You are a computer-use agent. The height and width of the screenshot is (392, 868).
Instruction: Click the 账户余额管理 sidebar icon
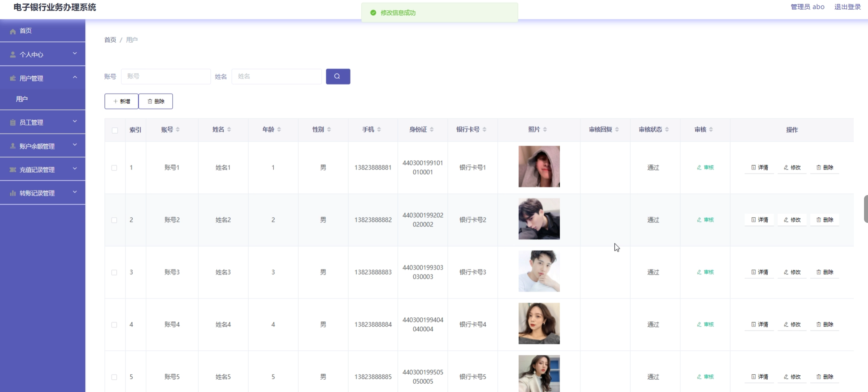click(12, 145)
